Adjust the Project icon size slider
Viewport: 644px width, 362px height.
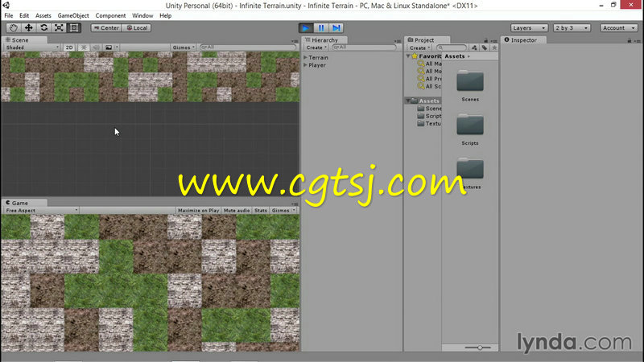[478, 348]
